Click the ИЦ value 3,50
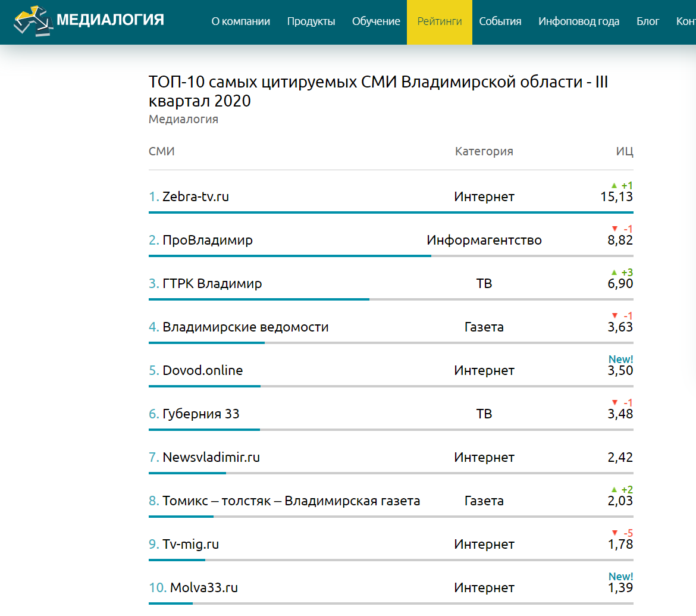 620,370
